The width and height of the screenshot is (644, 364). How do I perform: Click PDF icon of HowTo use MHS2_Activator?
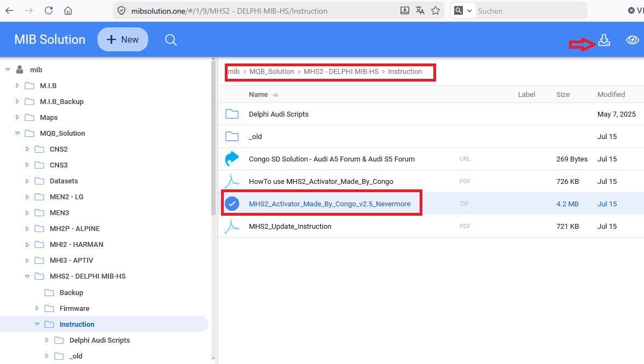[232, 181]
